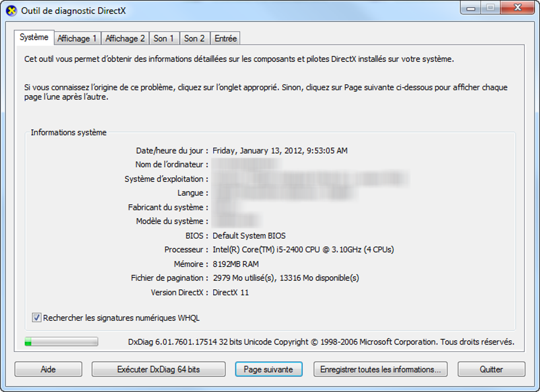
Task: Click the Outil de diagnostic DirectX title
Action: 74,11
